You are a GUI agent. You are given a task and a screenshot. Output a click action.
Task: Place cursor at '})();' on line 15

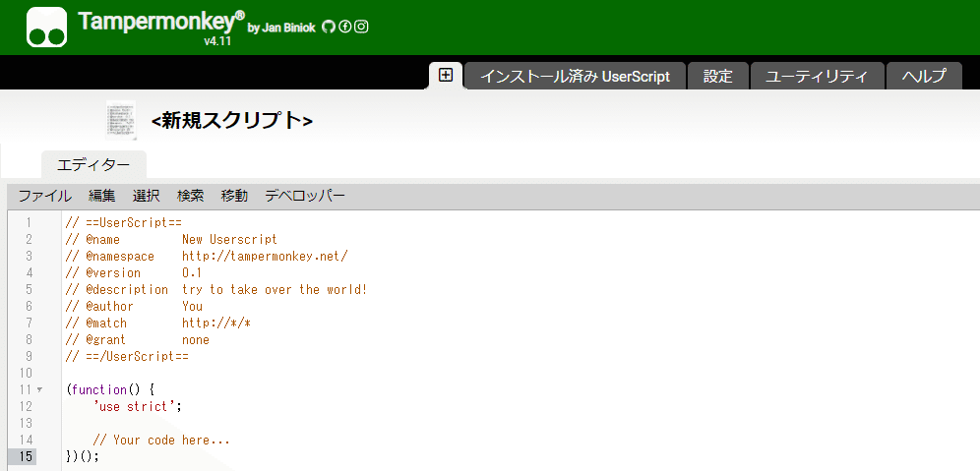[83, 456]
